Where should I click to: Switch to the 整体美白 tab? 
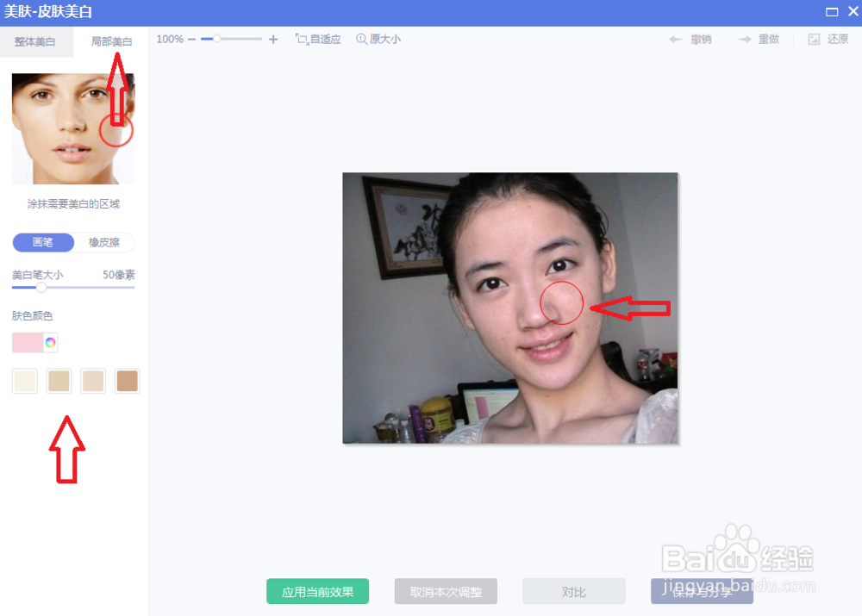(x=36, y=40)
